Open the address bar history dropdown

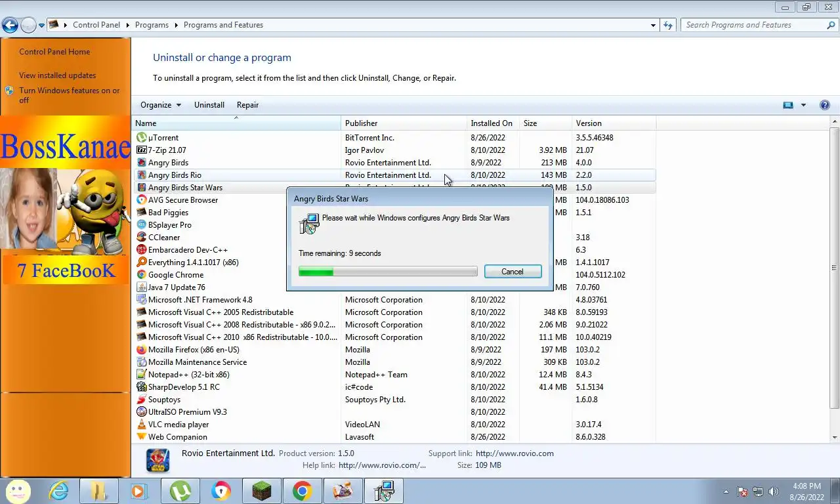pos(653,25)
